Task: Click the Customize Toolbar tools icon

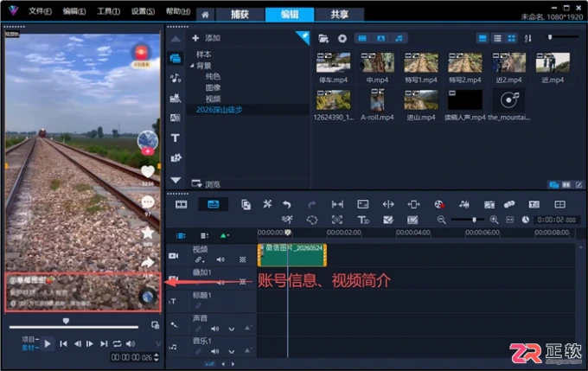Action: pos(267,204)
